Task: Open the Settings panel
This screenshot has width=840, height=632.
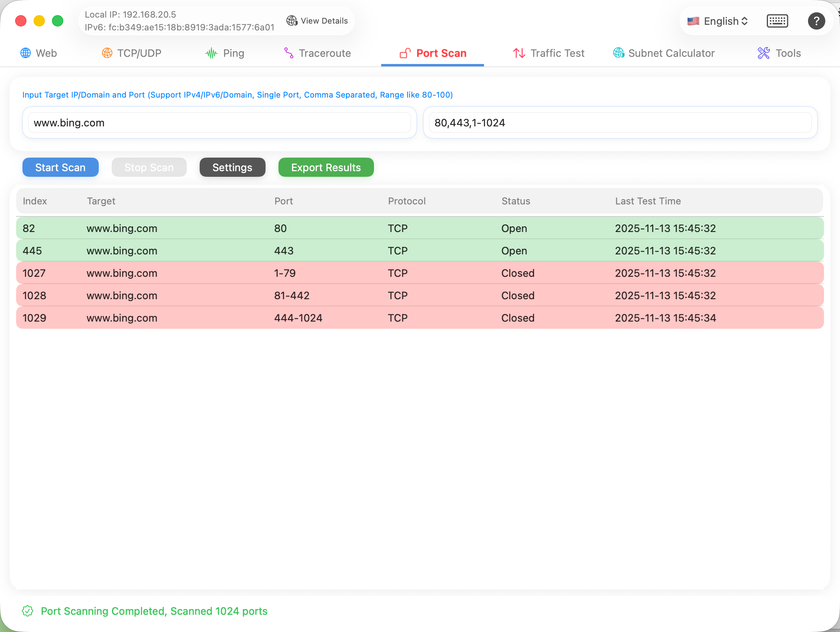Action: pyautogui.click(x=232, y=167)
